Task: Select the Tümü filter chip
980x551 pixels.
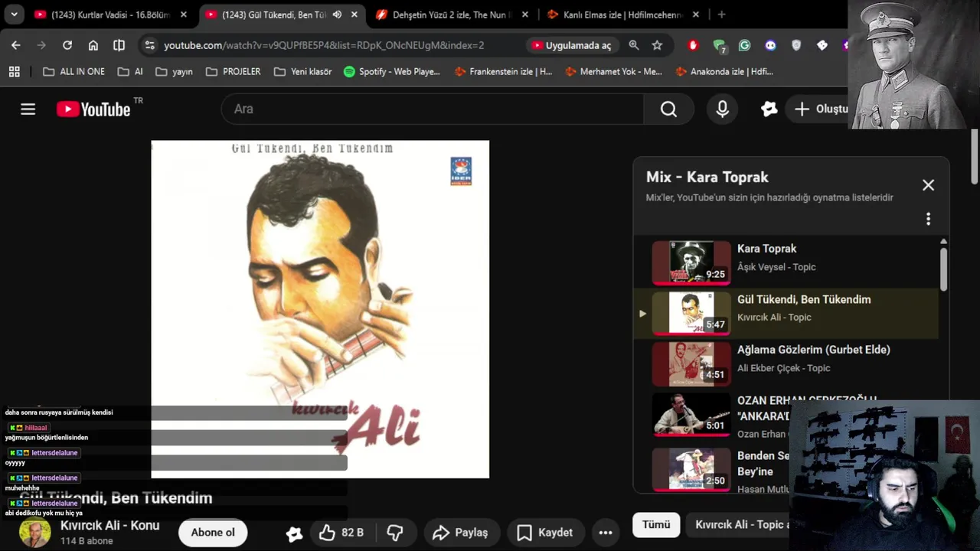Action: click(x=656, y=524)
